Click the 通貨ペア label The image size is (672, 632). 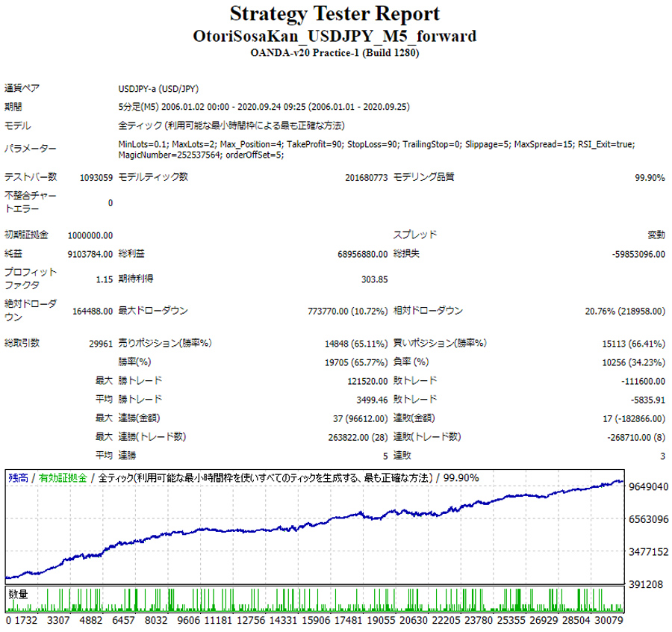coord(22,88)
